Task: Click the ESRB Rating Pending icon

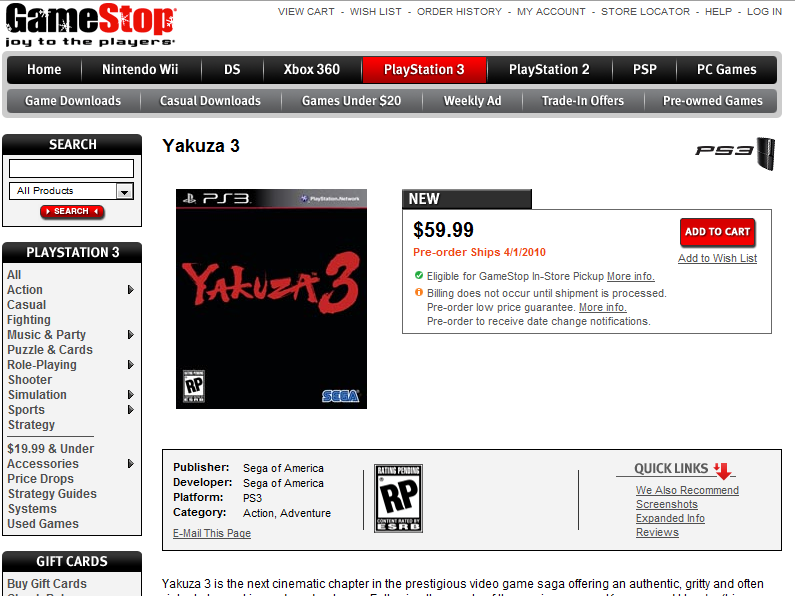Action: click(399, 498)
